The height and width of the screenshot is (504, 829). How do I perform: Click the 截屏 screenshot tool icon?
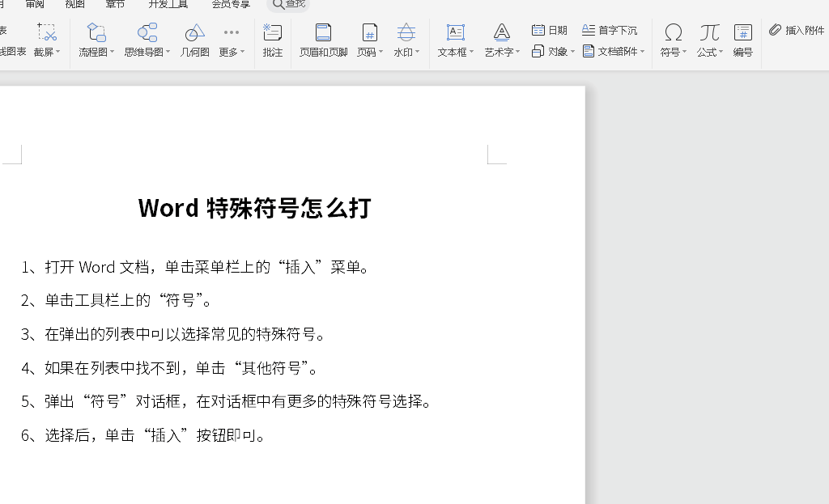point(47,32)
